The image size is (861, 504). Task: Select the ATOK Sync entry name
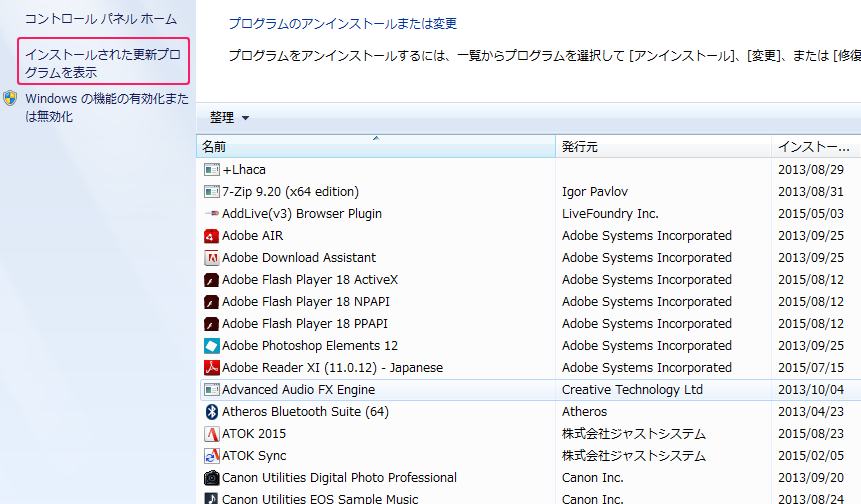(254, 456)
